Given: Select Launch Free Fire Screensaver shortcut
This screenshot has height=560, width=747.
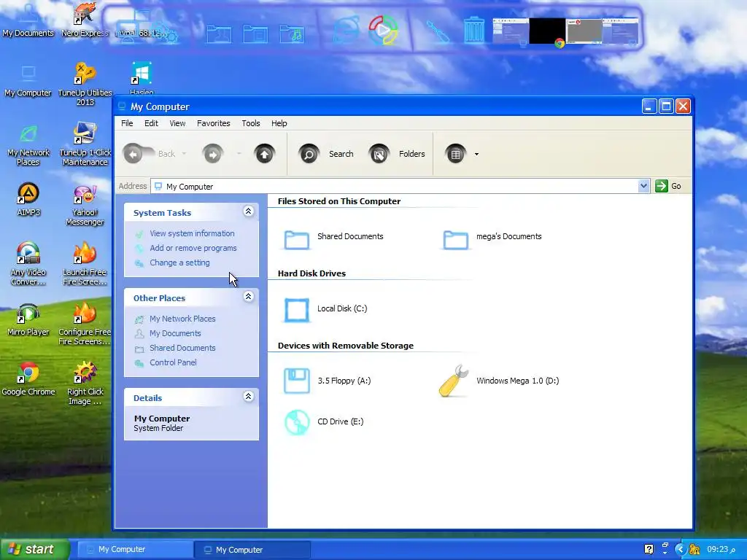Looking at the screenshot, I should [85, 264].
